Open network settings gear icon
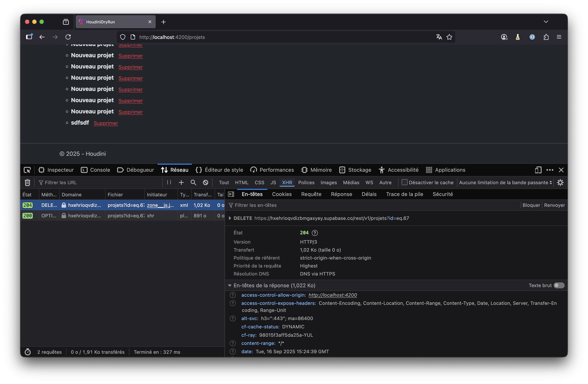The width and height of the screenshot is (588, 384). (x=560, y=182)
